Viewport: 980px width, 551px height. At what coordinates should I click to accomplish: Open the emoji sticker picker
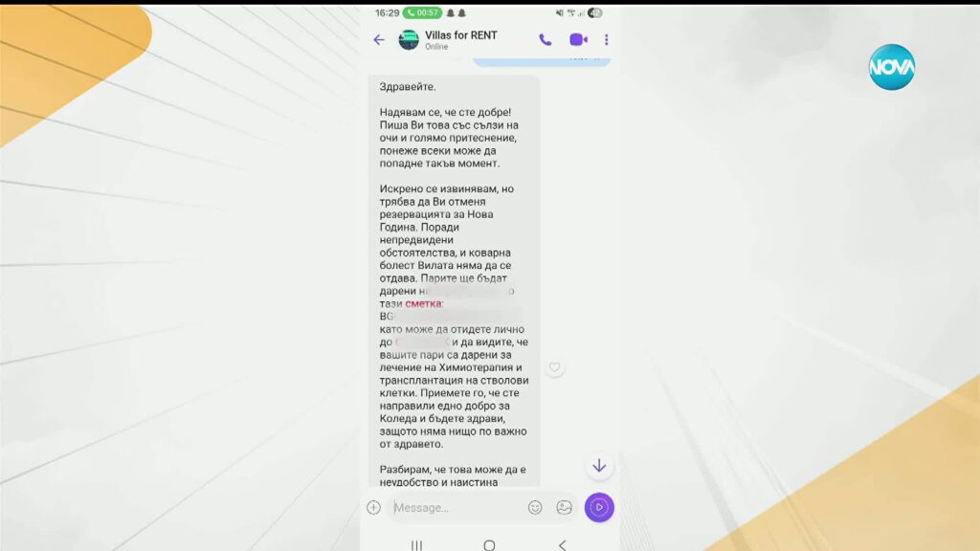[535, 507]
